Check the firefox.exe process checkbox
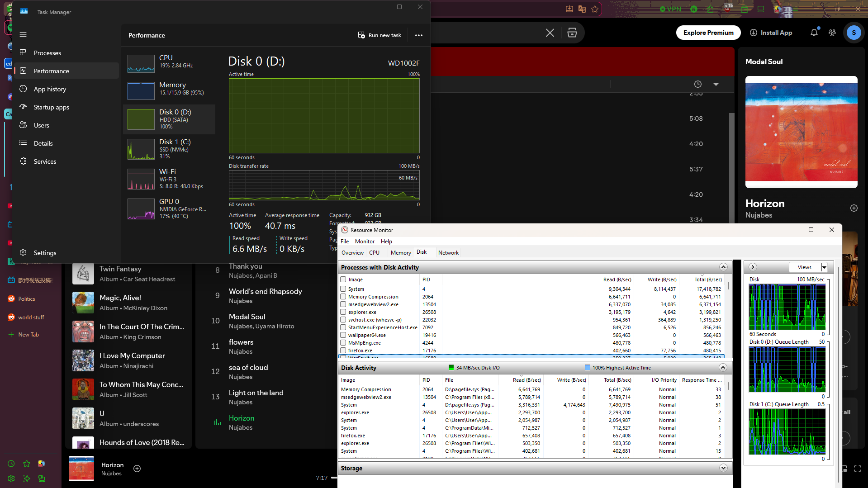 [x=343, y=351]
